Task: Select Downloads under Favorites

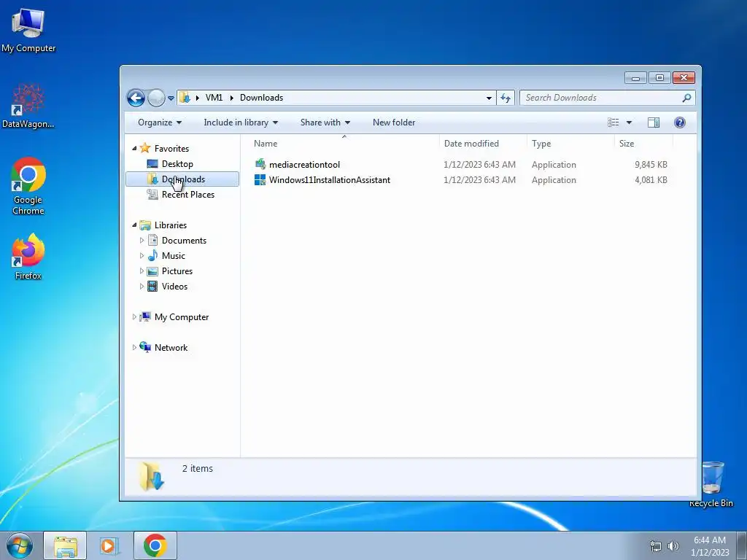Action: coord(182,179)
